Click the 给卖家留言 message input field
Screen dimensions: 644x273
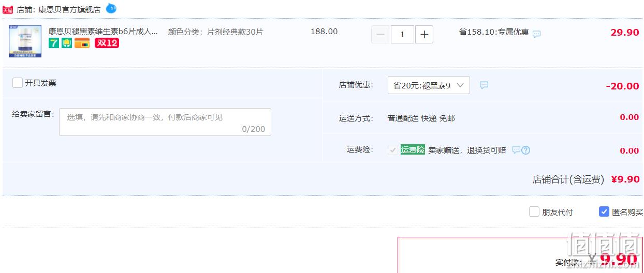(165, 122)
